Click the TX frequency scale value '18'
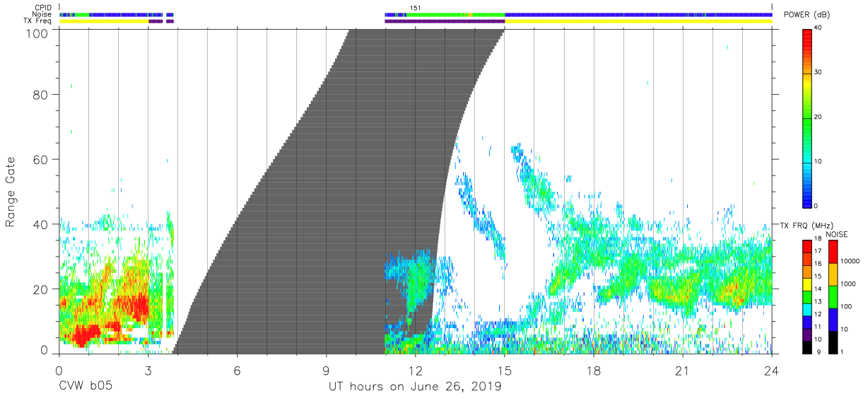Screen dimensions: 868x401 pyautogui.click(x=818, y=240)
